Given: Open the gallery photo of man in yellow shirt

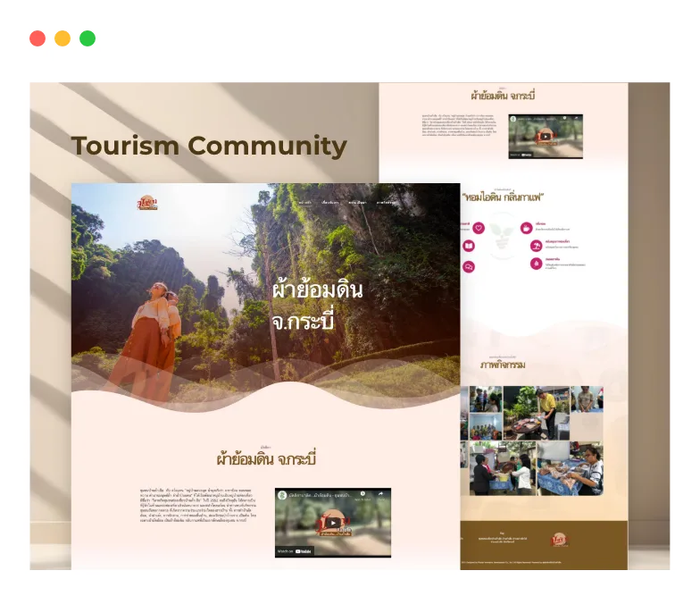Looking at the screenshot, I should tap(537, 413).
